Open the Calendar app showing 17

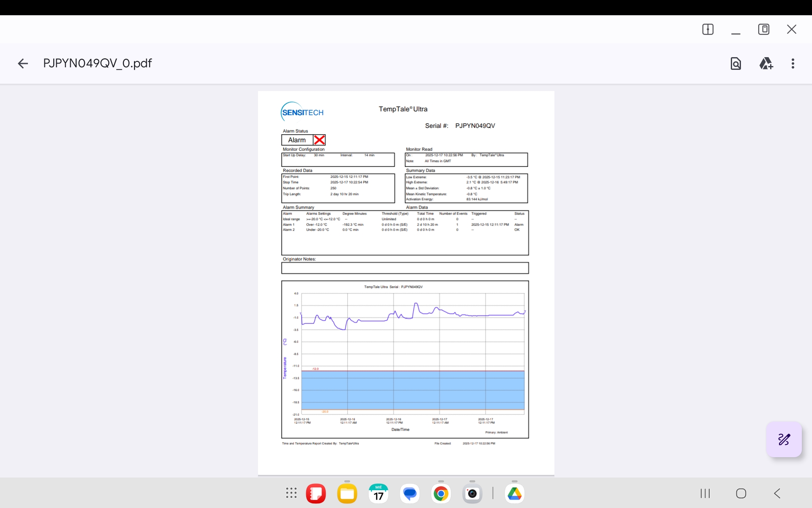(378, 493)
